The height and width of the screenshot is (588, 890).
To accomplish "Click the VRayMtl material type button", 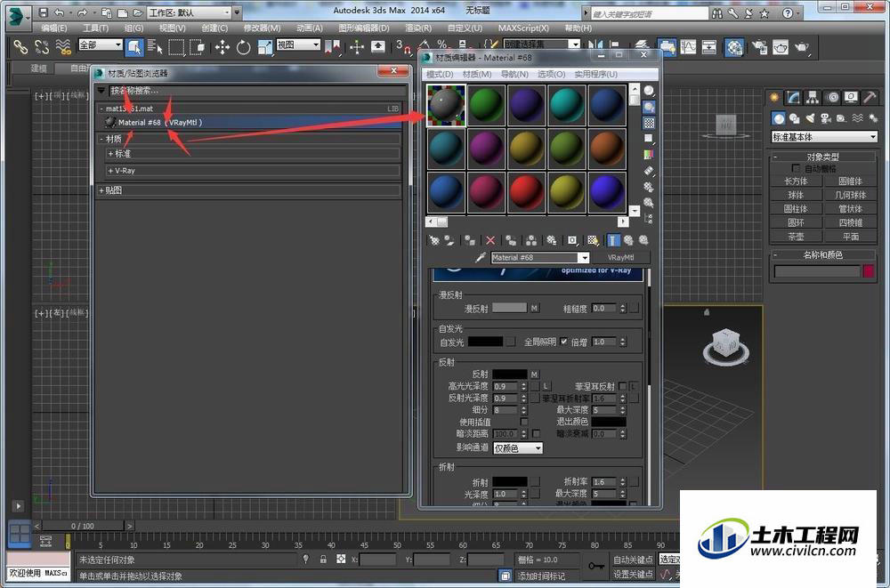I will pyautogui.click(x=620, y=258).
